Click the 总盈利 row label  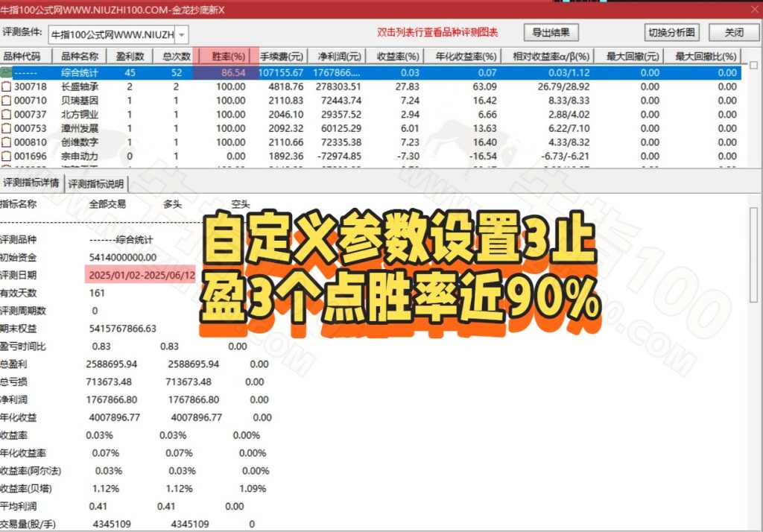tap(13, 364)
